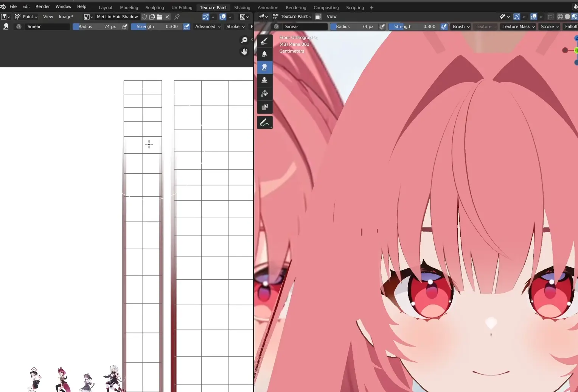This screenshot has height=392, width=578.
Task: Expand the Advanced dropdown in image editor
Action: 207,26
